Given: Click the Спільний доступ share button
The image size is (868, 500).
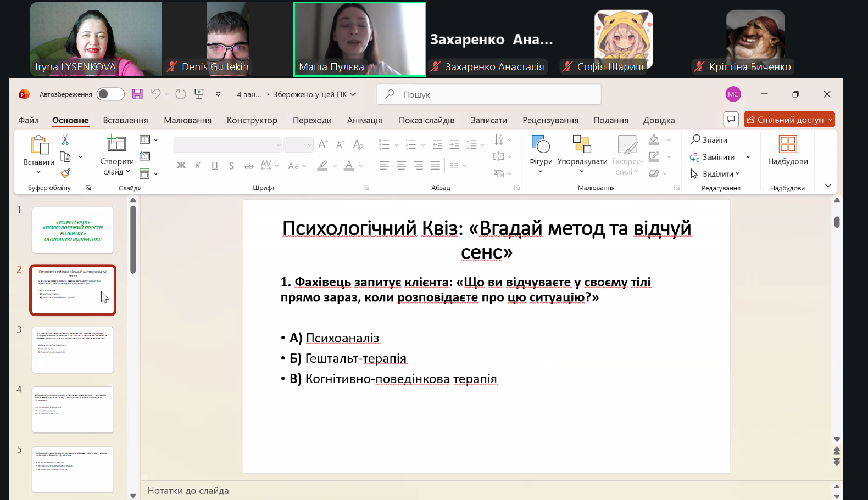Looking at the screenshot, I should (x=785, y=120).
